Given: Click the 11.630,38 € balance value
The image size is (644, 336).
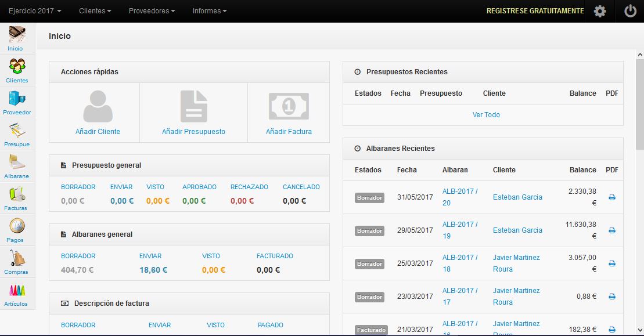Looking at the screenshot, I should tap(580, 230).
